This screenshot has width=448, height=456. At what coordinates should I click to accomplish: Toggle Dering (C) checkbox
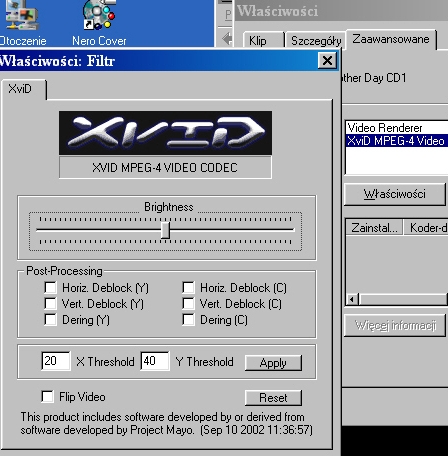pos(188,319)
